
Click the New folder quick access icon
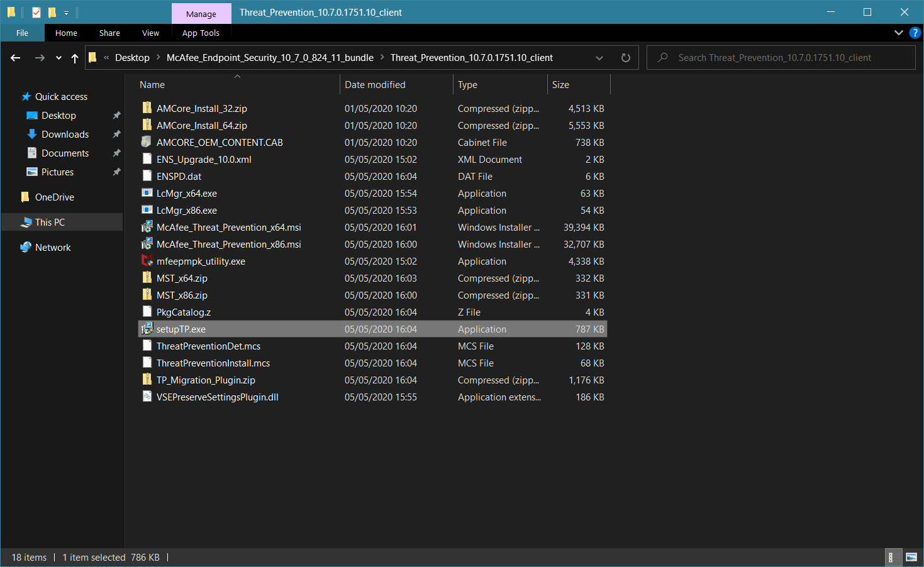pyautogui.click(x=52, y=12)
